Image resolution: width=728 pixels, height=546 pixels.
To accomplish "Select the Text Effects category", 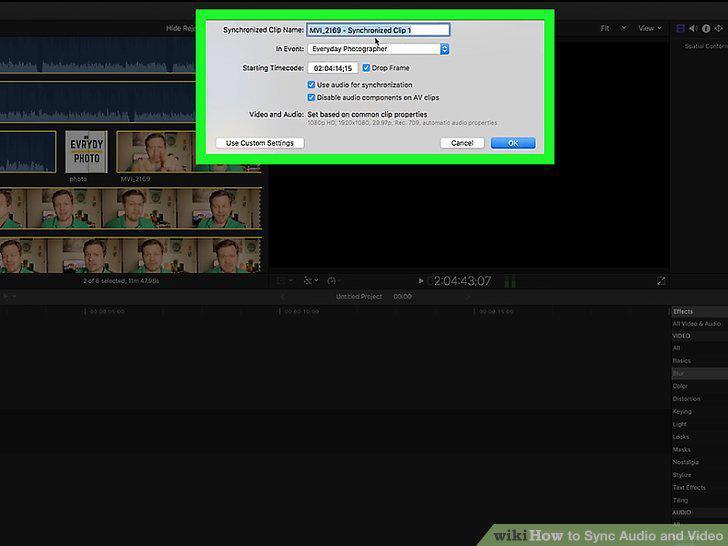I will (x=689, y=488).
